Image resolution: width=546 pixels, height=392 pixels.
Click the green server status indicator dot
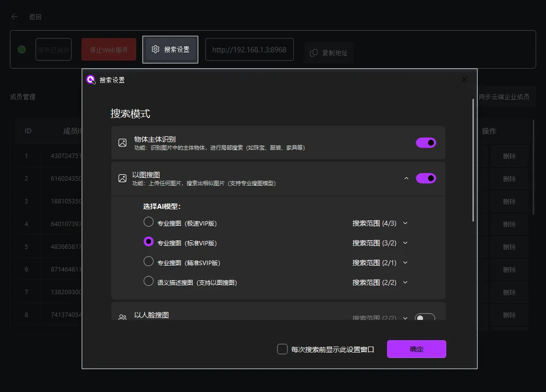[x=21, y=49]
